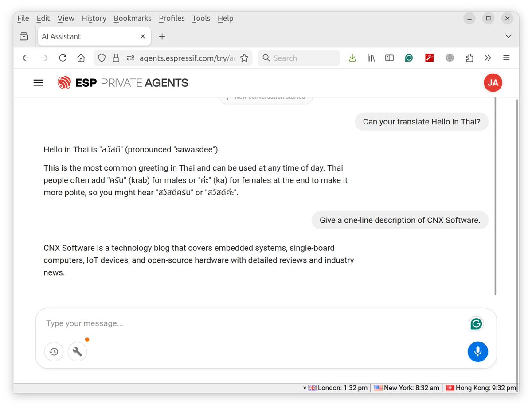The image size is (532, 408).
Task: Click the 'Hello in Thai is' reply line
Action: 132,149
